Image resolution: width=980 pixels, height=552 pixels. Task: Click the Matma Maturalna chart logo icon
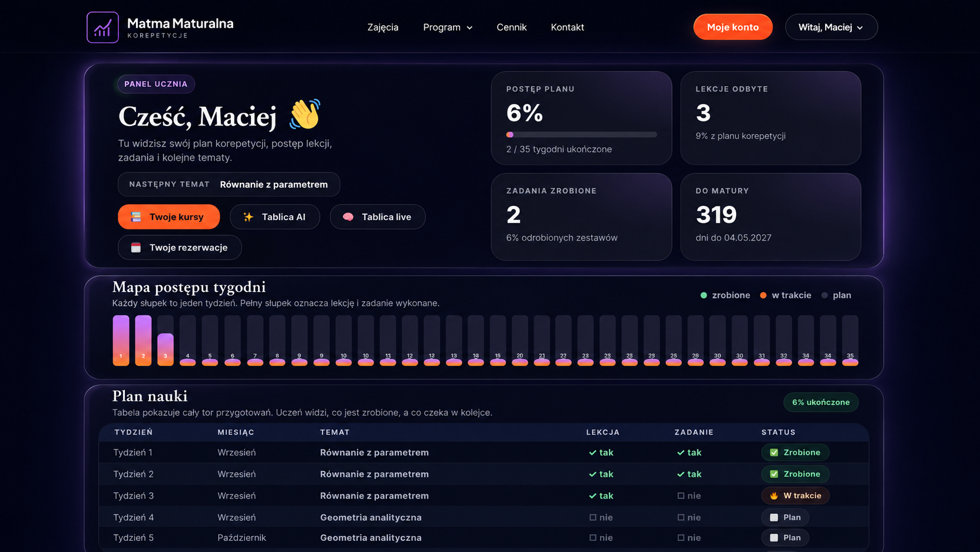[103, 28]
